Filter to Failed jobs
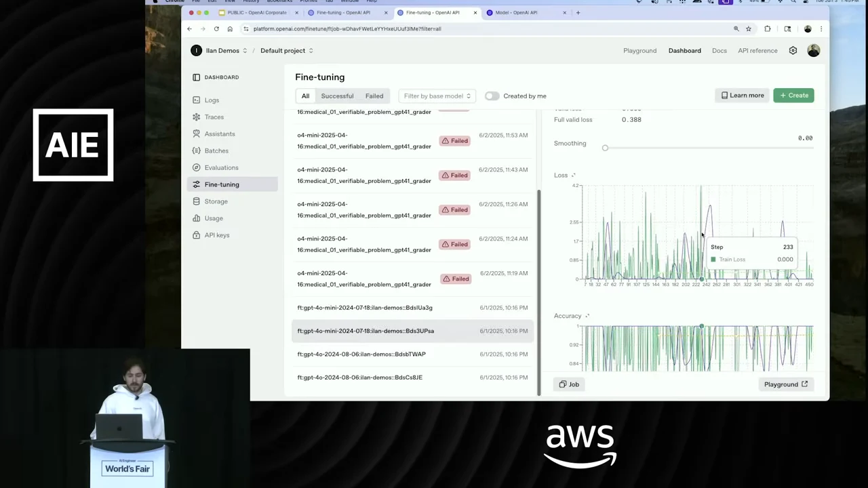 tap(374, 96)
